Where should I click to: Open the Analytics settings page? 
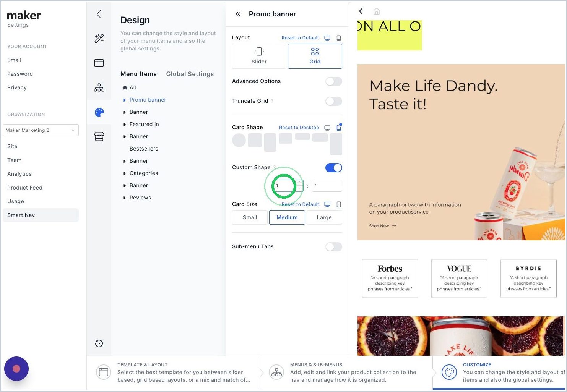(19, 174)
